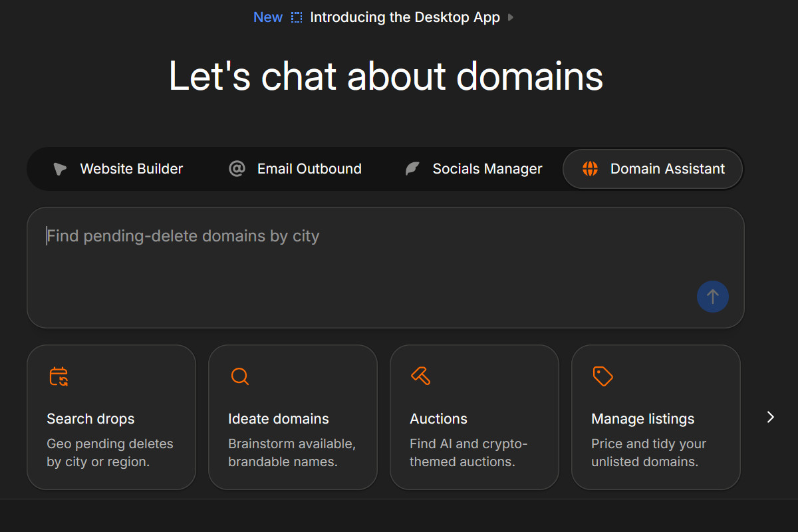The image size is (798, 532).
Task: Click the Email Outbound @ icon
Action: 237,169
